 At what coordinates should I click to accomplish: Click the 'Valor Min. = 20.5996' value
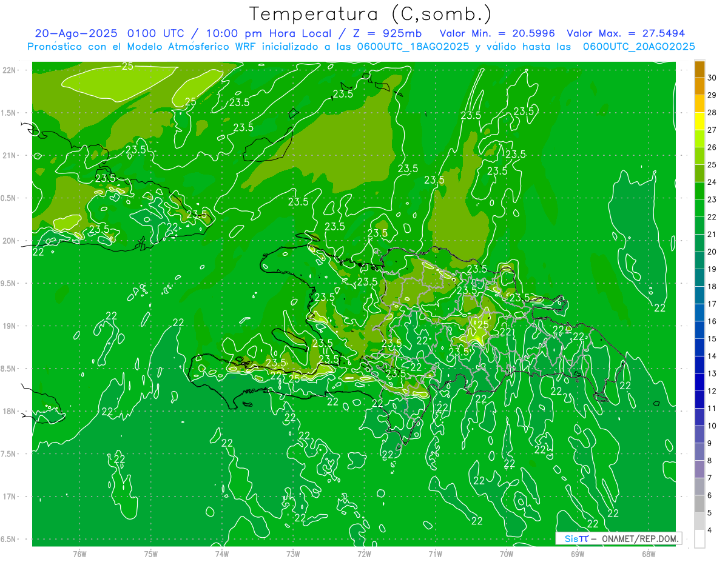click(x=497, y=33)
